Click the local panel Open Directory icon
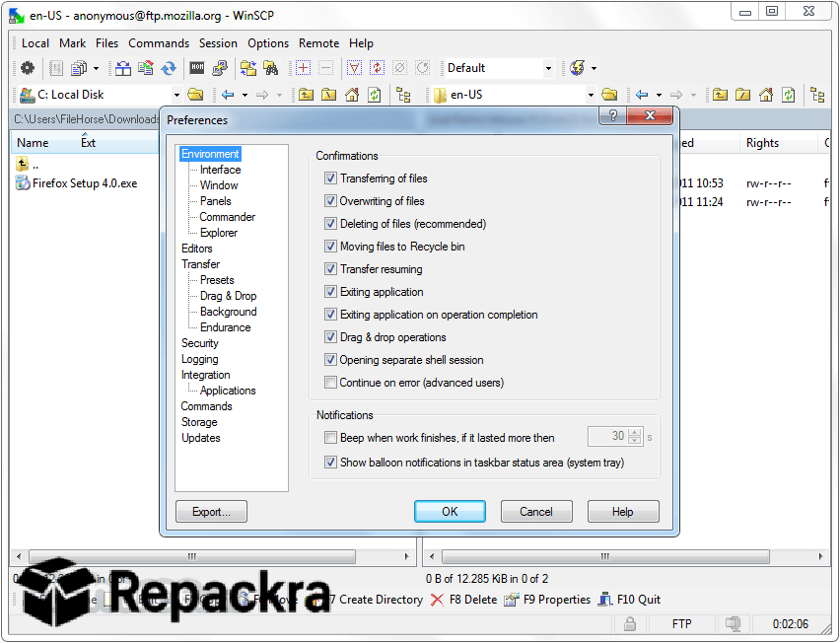840x643 pixels. click(x=195, y=95)
